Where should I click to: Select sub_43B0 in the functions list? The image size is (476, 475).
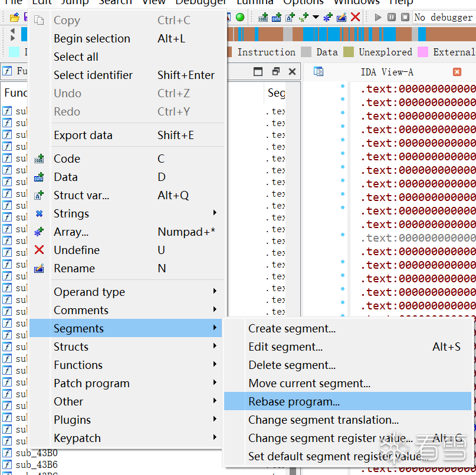tap(37, 453)
